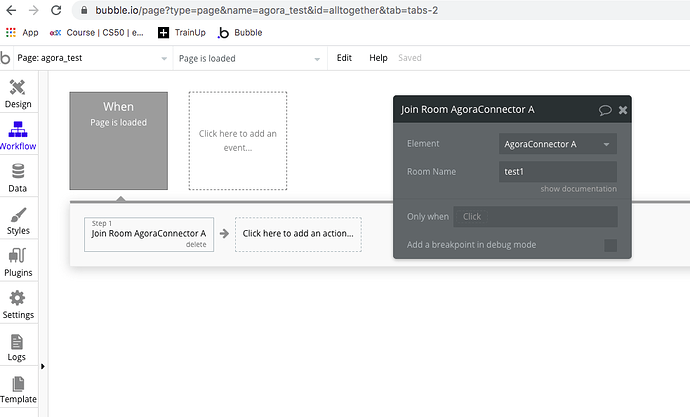This screenshot has width=690, height=417.
Task: Click the Room Name label
Action: (431, 172)
